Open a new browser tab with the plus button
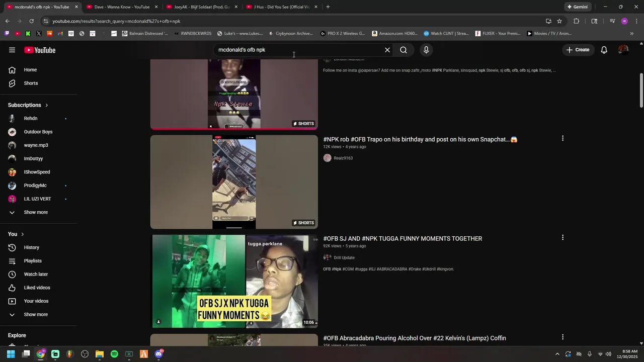Screen dimensions: 644x362 [x=328, y=7]
